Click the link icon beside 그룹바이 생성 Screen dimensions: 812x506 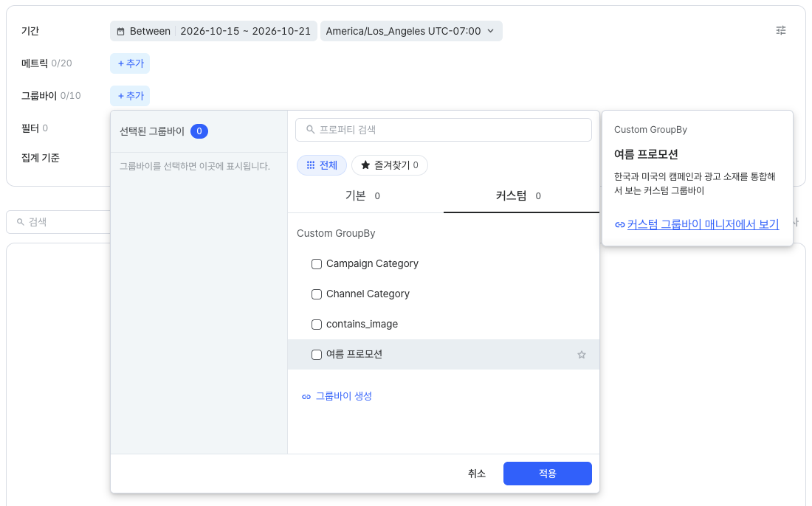(x=306, y=396)
